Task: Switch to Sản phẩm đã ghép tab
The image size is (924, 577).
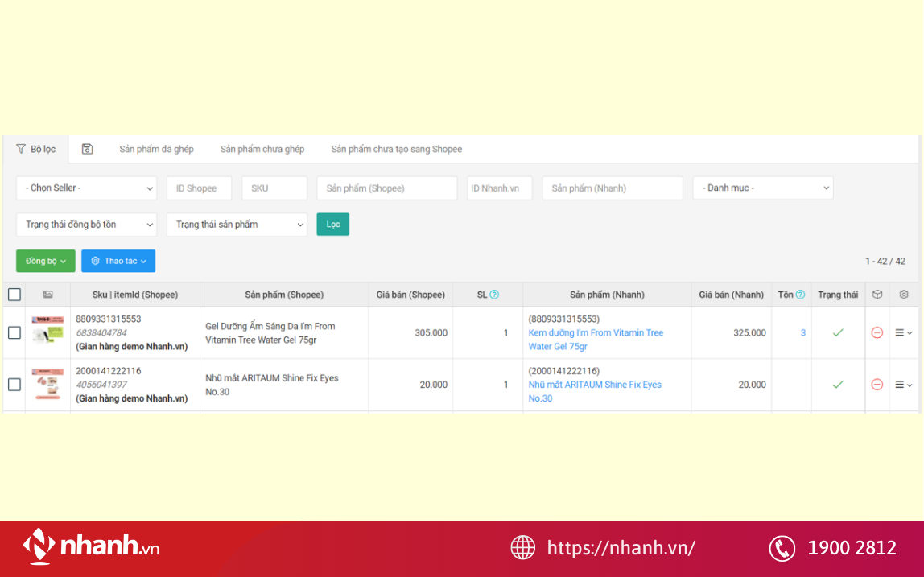Action: pos(156,149)
